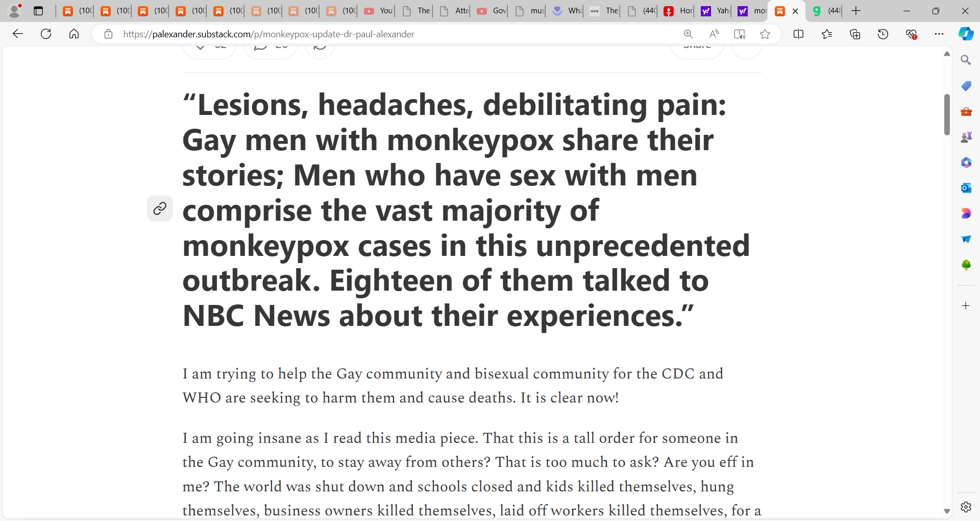This screenshot has width=980, height=521.
Task: Open sidebar Microsoft 365 icon
Action: [x=966, y=162]
